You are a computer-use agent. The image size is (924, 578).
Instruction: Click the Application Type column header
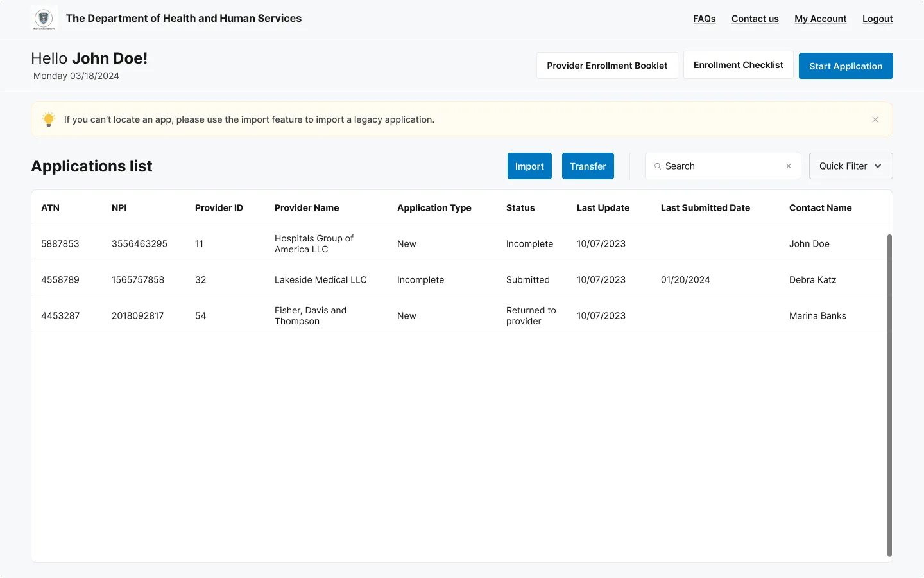434,208
